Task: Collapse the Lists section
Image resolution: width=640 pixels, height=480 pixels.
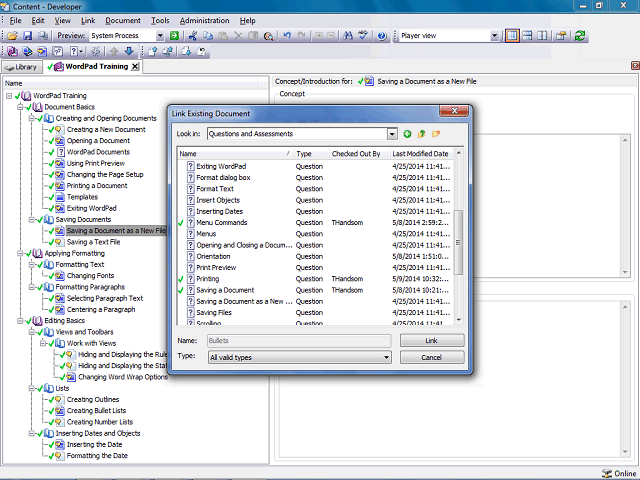Action: click(31, 389)
